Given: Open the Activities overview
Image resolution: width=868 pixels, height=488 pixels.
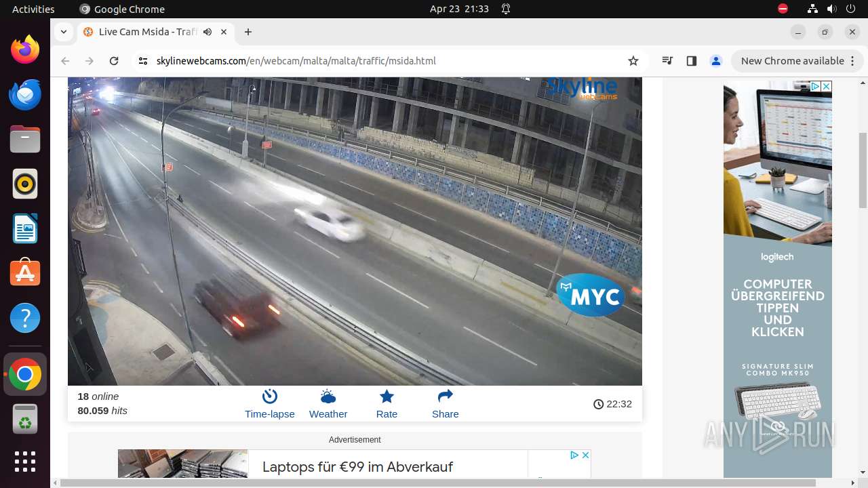Looking at the screenshot, I should click(33, 9).
